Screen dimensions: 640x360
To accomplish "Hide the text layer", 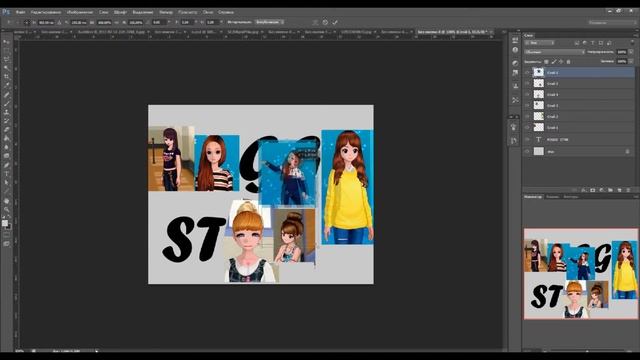I will coord(527,139).
